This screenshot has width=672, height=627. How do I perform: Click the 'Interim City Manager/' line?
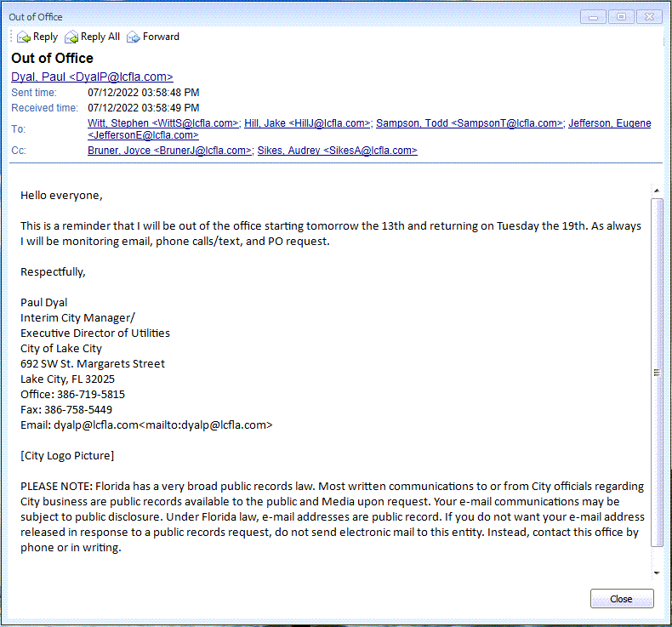[77, 318]
